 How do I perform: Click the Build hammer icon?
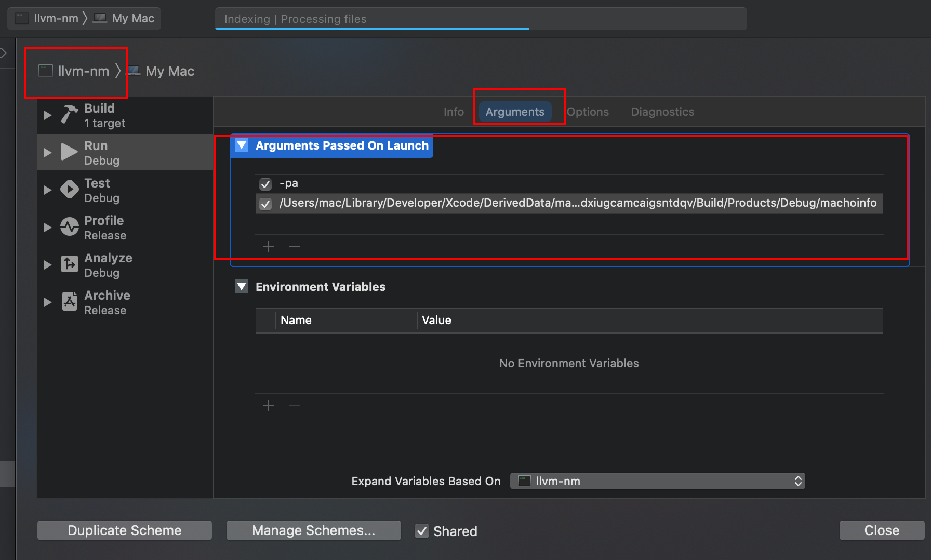[69, 114]
